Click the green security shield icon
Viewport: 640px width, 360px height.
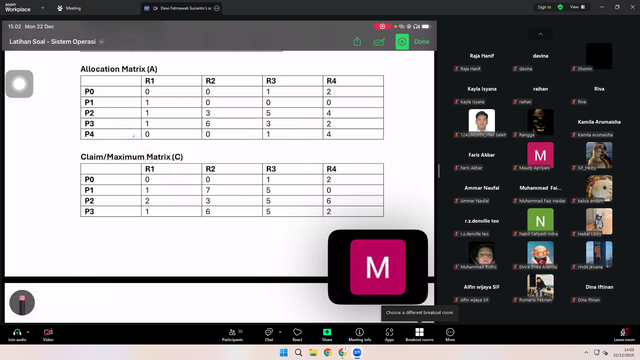pyautogui.click(x=560, y=7)
